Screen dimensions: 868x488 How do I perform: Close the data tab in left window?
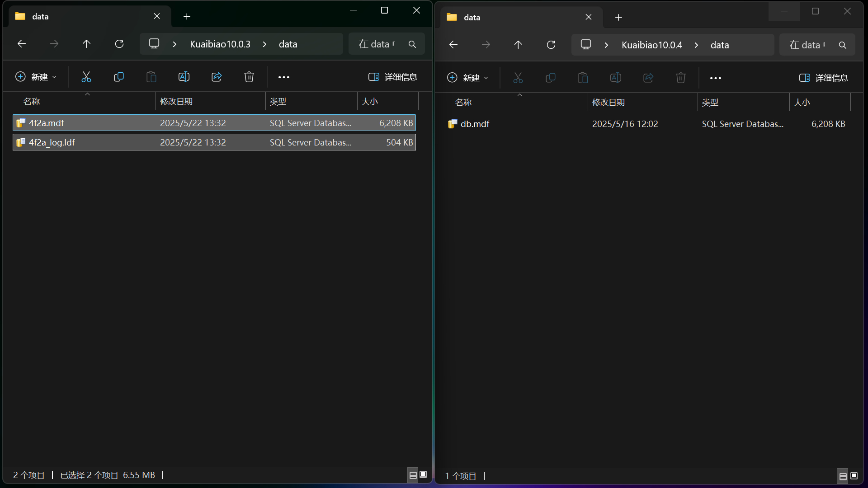pyautogui.click(x=157, y=16)
